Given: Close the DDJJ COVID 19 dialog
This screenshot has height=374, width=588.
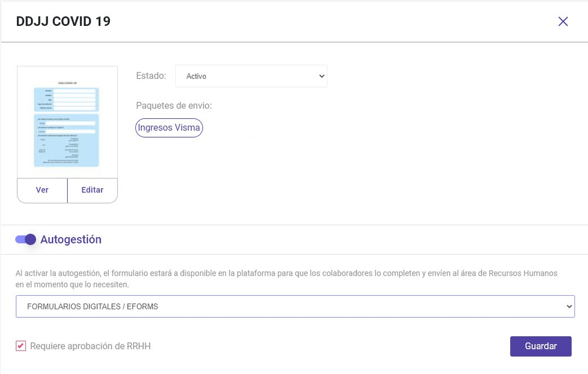Looking at the screenshot, I should coord(563,21).
